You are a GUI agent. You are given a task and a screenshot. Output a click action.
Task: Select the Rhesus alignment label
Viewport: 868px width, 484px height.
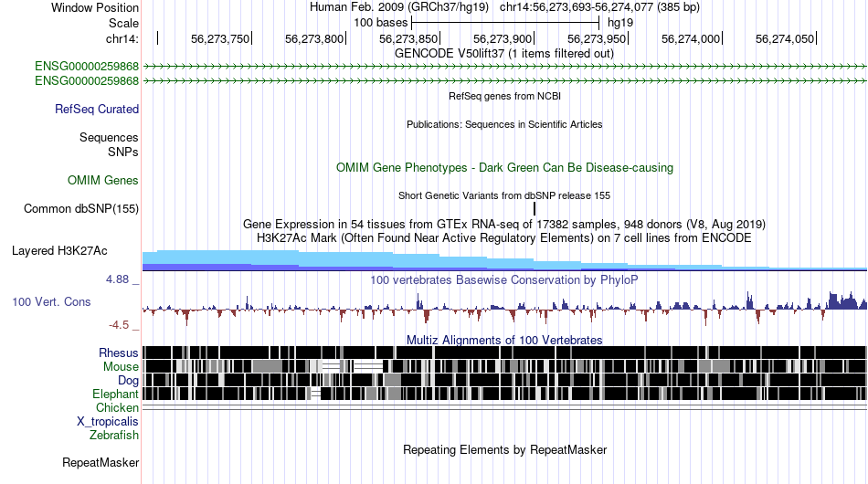click(119, 352)
